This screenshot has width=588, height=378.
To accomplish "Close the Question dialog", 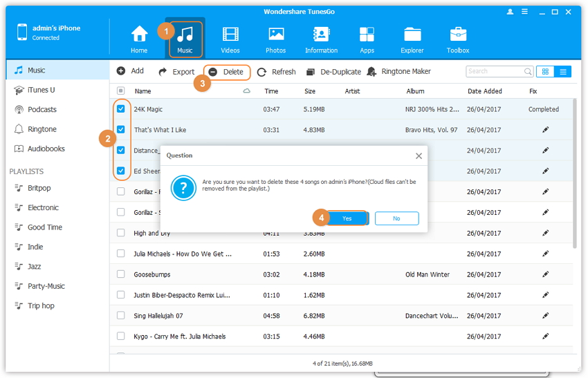I will click(x=419, y=156).
